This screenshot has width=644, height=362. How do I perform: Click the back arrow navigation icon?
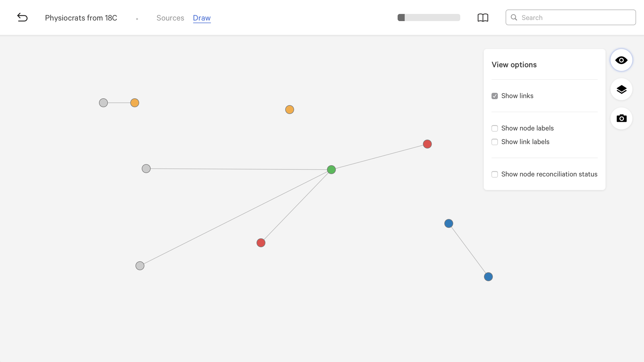pyautogui.click(x=23, y=17)
